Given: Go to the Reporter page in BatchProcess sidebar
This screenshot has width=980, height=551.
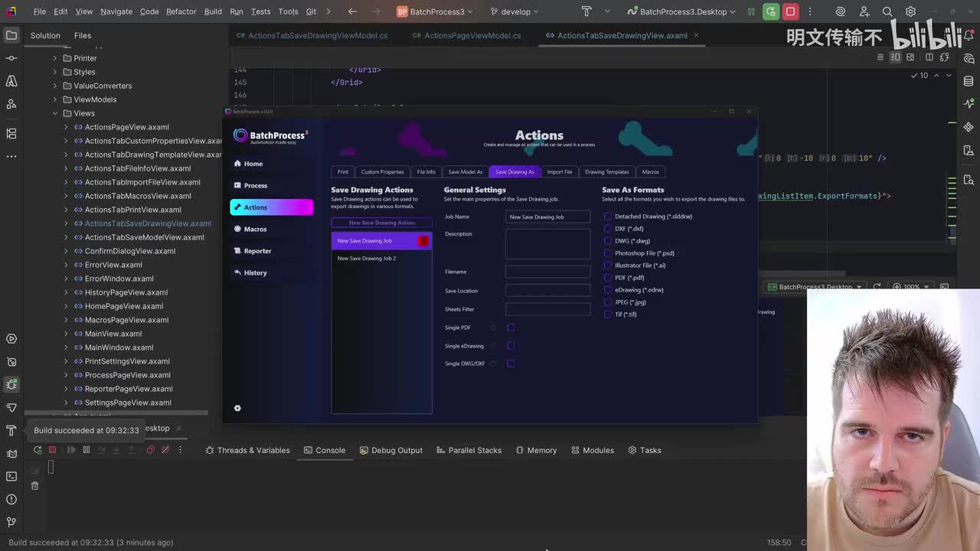Looking at the screenshot, I should pyautogui.click(x=271, y=251).
